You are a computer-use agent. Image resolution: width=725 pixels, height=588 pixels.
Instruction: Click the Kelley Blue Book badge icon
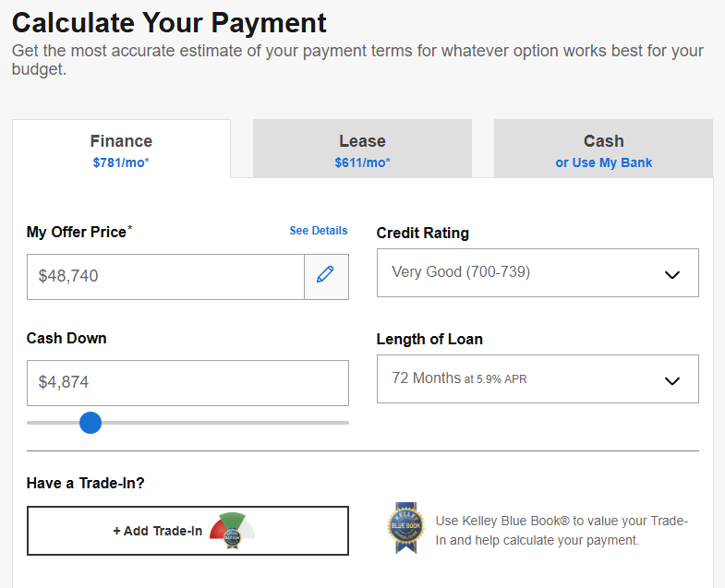coord(405,527)
